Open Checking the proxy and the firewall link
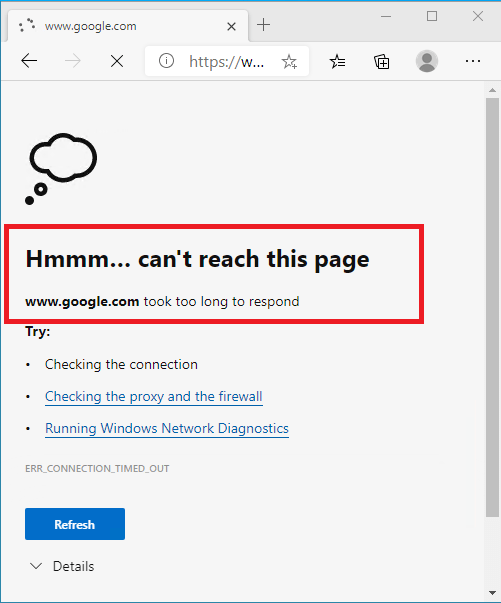 [154, 396]
